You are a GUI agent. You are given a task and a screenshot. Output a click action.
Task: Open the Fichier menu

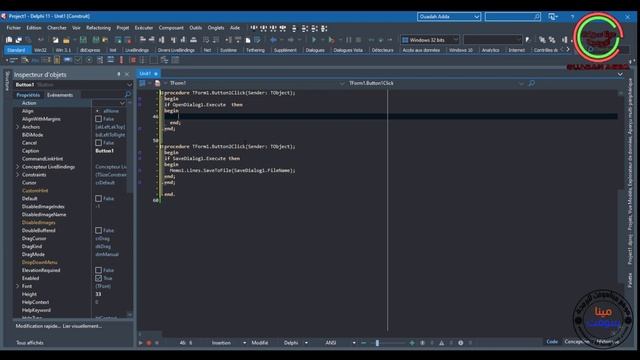tap(13, 28)
